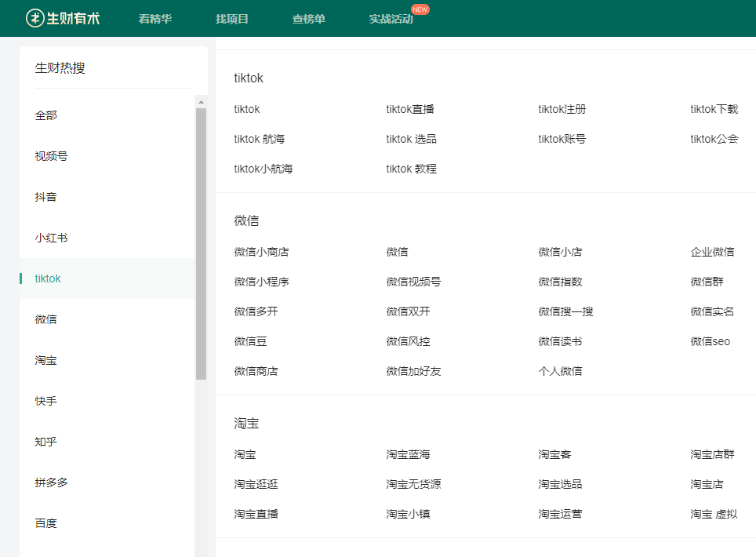756x557 pixels.
Task: Open the 淘宝运营 keyword link
Action: 560,514
